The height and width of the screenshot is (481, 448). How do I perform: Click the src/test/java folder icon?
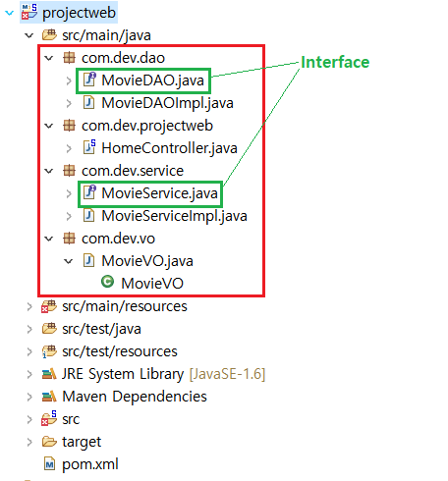[49, 329]
